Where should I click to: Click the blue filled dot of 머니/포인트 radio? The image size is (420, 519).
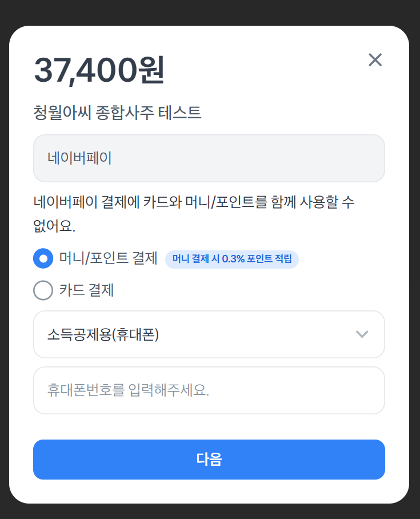43,258
